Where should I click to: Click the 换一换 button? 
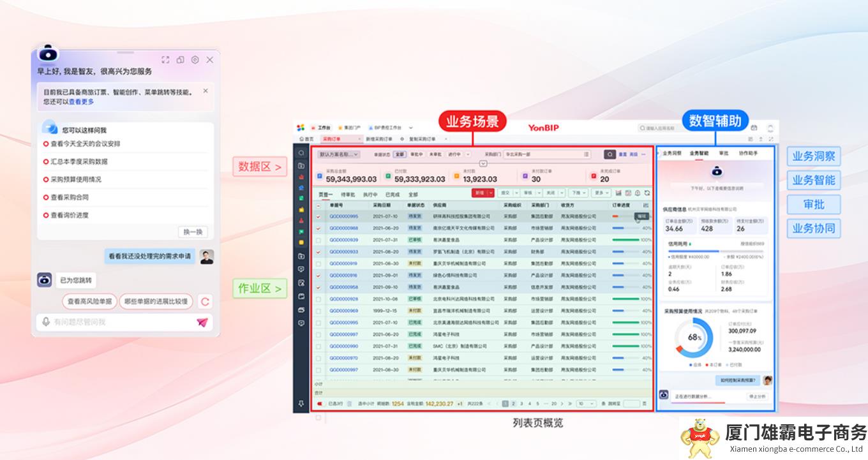(x=193, y=232)
